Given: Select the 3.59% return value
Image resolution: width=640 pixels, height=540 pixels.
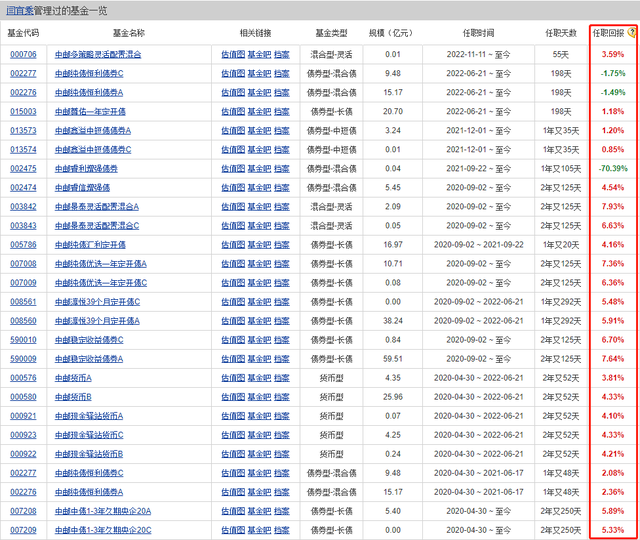Looking at the screenshot, I should (x=613, y=54).
